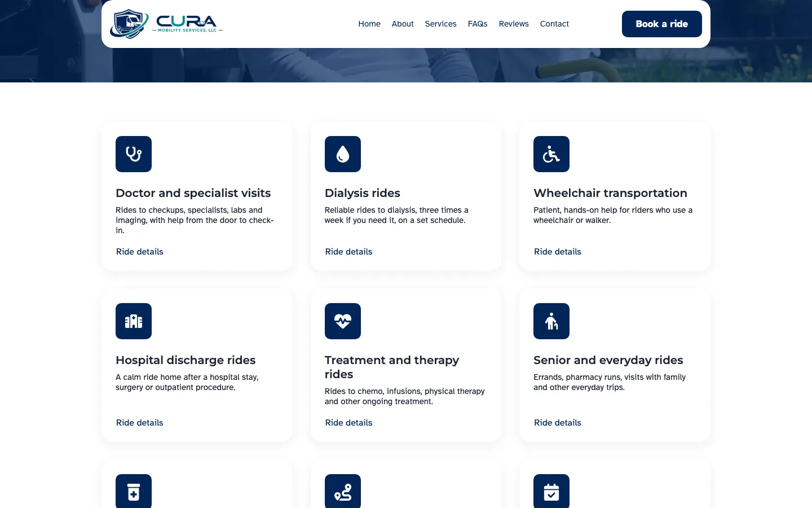The height and width of the screenshot is (508, 812).
Task: Click the route path icon
Action: click(343, 491)
